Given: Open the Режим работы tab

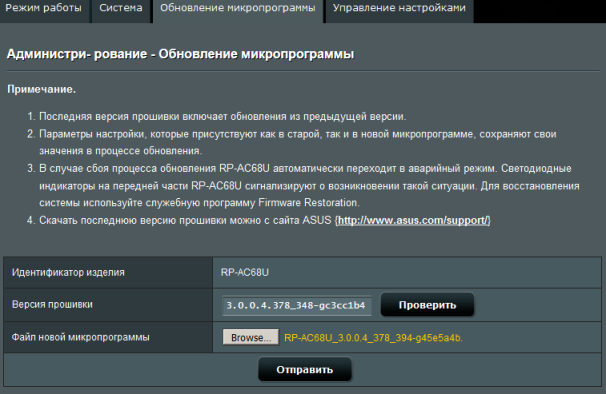Looking at the screenshot, I should tap(44, 9).
